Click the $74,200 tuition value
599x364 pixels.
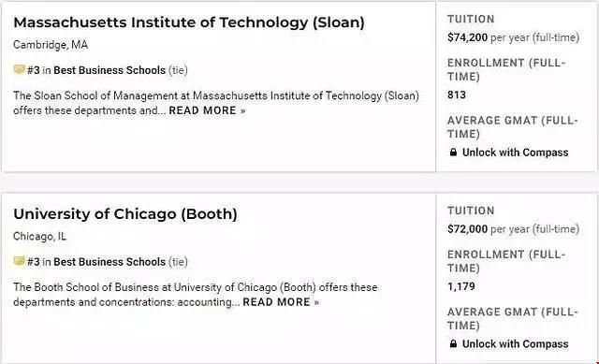467,37
